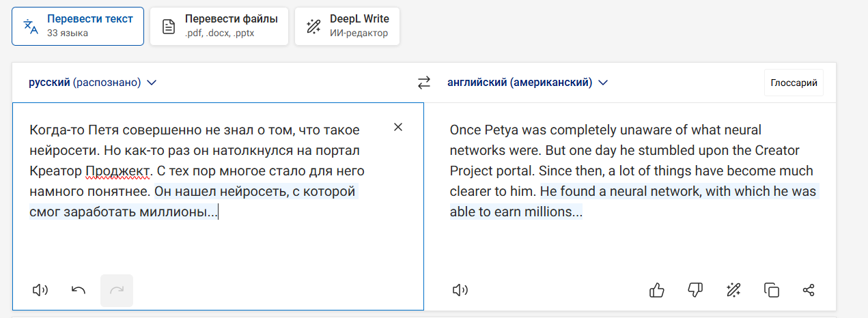The width and height of the screenshot is (868, 318).
Task: Open the Глоссарий glossary
Action: point(794,83)
